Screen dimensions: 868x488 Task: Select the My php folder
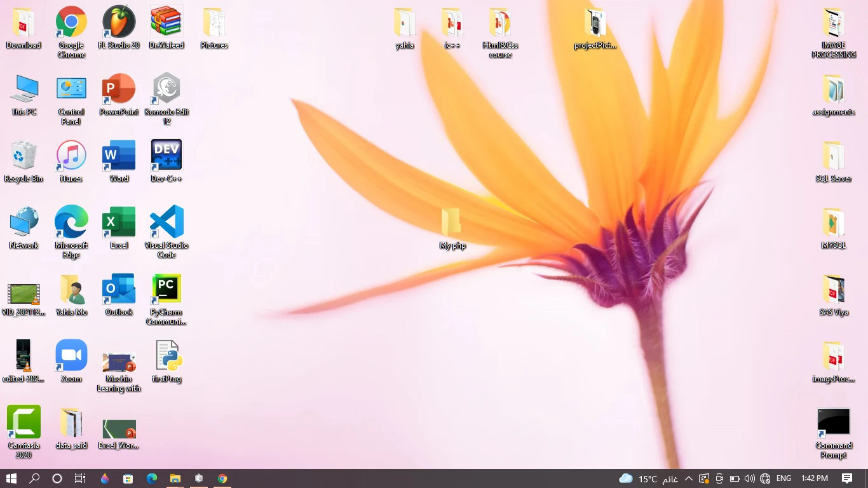pos(452,223)
